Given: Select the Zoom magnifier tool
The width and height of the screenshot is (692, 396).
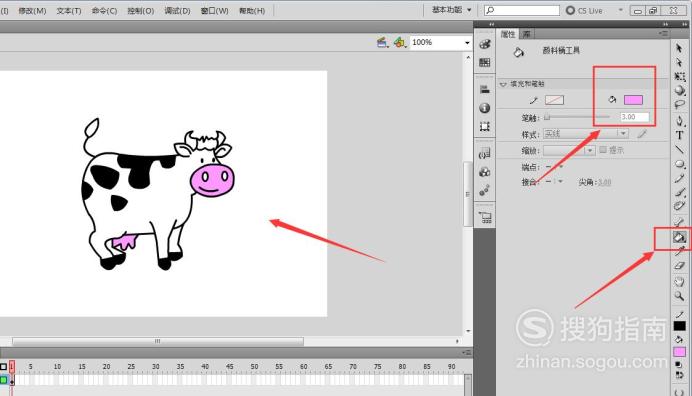Looking at the screenshot, I should coord(679,296).
